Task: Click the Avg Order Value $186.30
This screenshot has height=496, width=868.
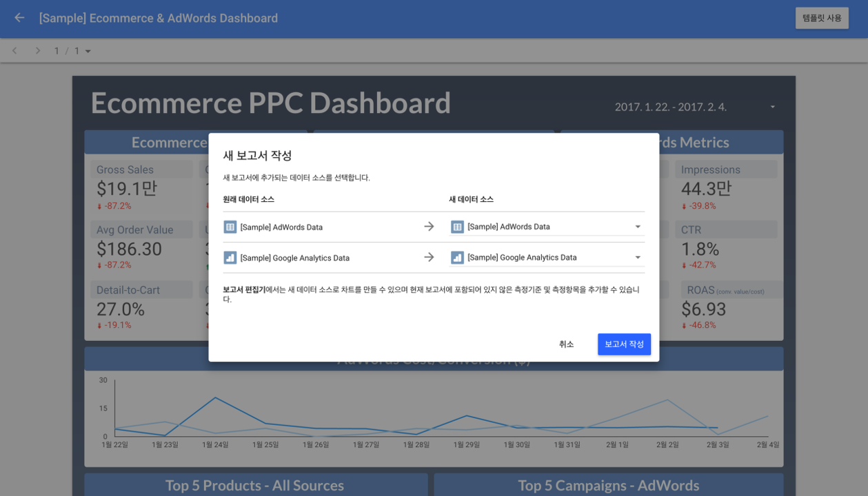Action: point(129,249)
